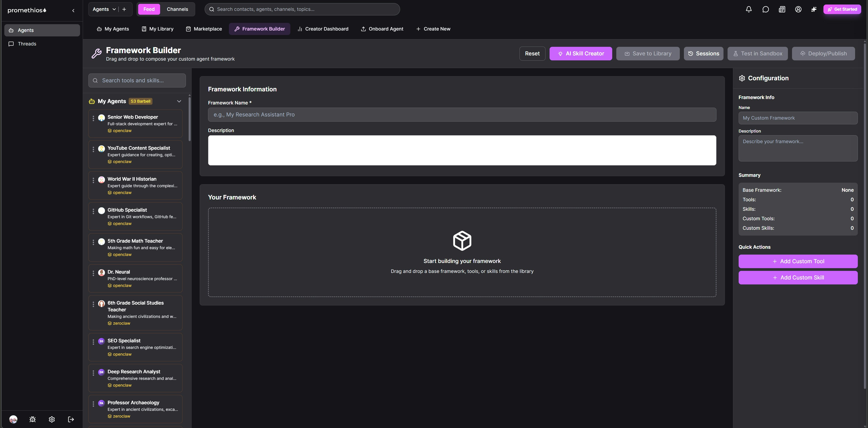Switch to the Channels toggle

click(177, 9)
